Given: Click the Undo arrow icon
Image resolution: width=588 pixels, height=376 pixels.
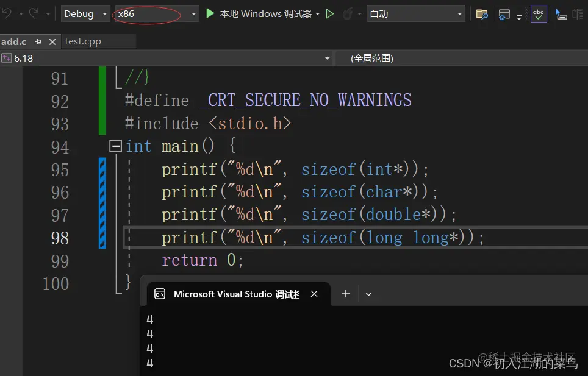Looking at the screenshot, I should pyautogui.click(x=7, y=14).
